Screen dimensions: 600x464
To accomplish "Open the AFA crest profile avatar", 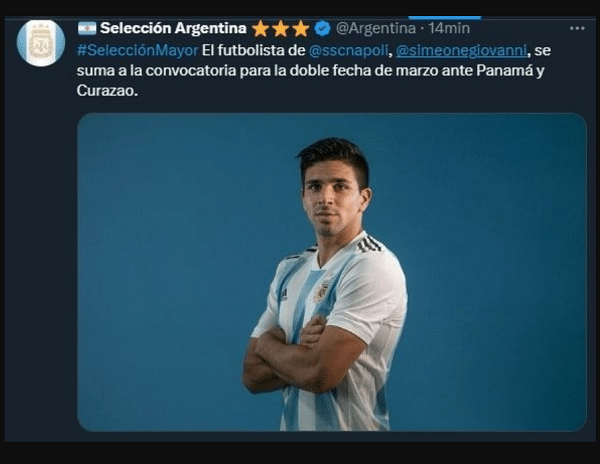I will coord(41,43).
